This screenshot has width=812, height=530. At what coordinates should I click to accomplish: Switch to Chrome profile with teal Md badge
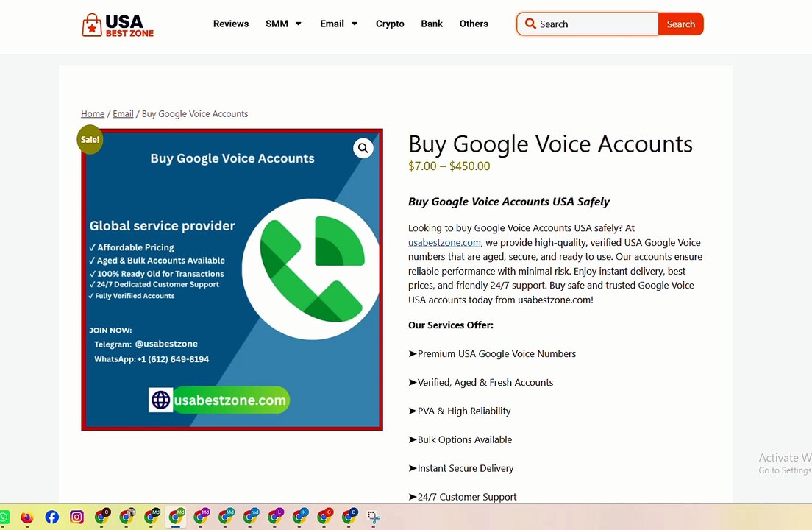click(x=226, y=517)
